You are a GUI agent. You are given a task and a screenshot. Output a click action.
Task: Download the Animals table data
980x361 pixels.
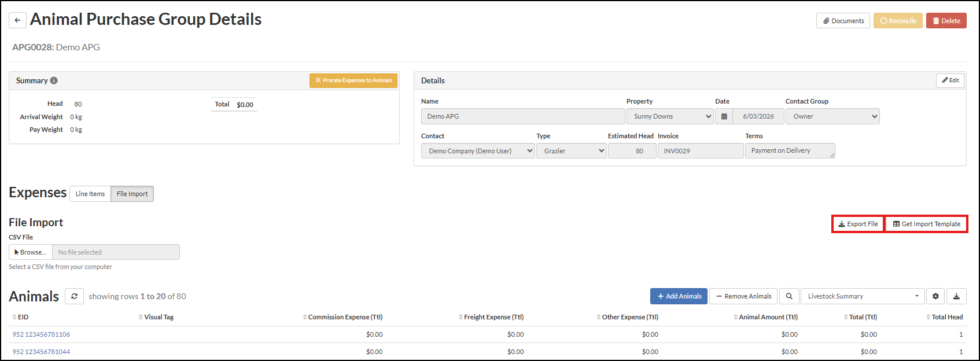coord(956,296)
